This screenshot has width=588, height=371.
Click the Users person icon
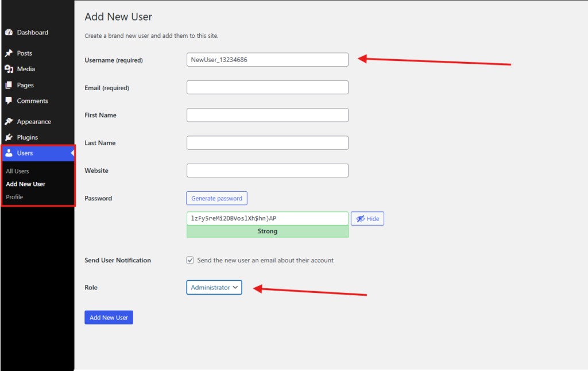tap(9, 153)
